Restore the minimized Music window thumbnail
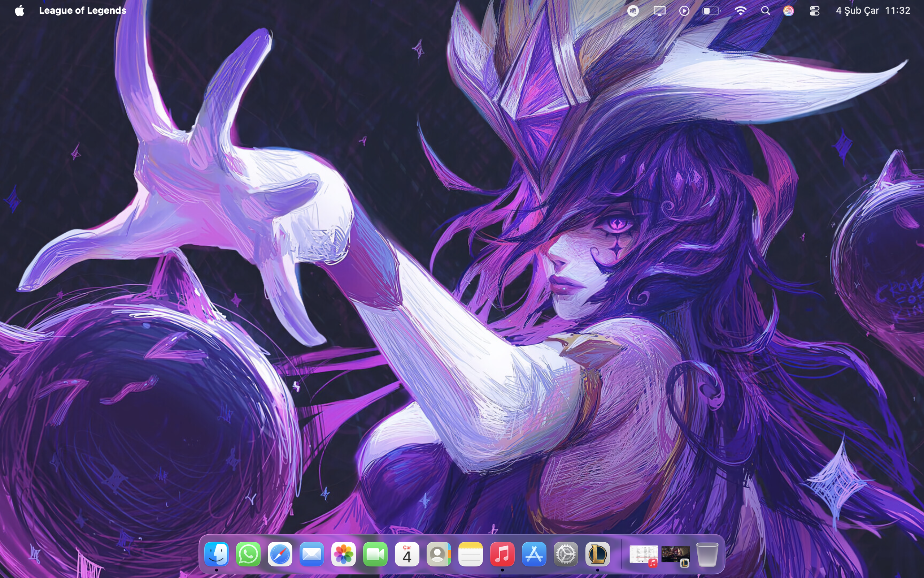Screen dimensions: 924x578 tap(644, 555)
